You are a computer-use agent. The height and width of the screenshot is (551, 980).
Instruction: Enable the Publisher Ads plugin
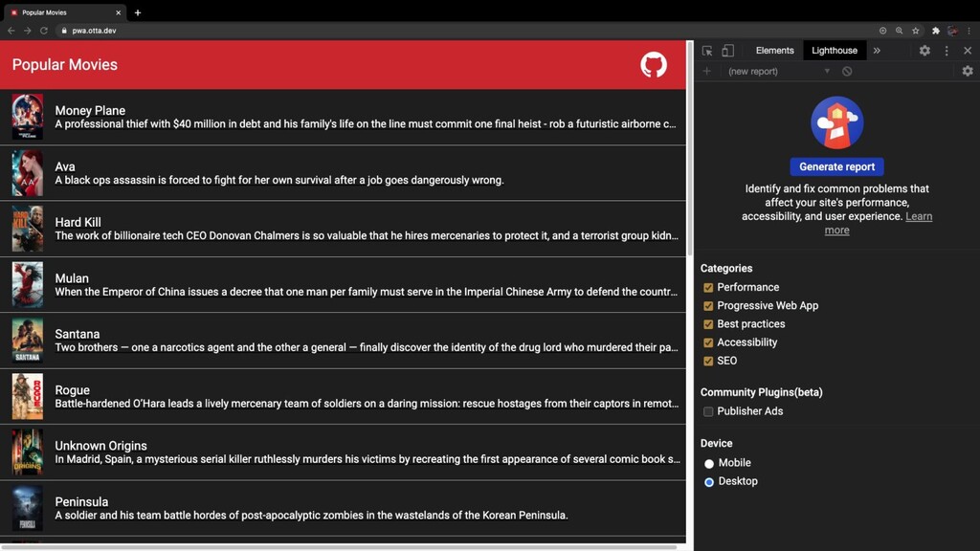[708, 411]
